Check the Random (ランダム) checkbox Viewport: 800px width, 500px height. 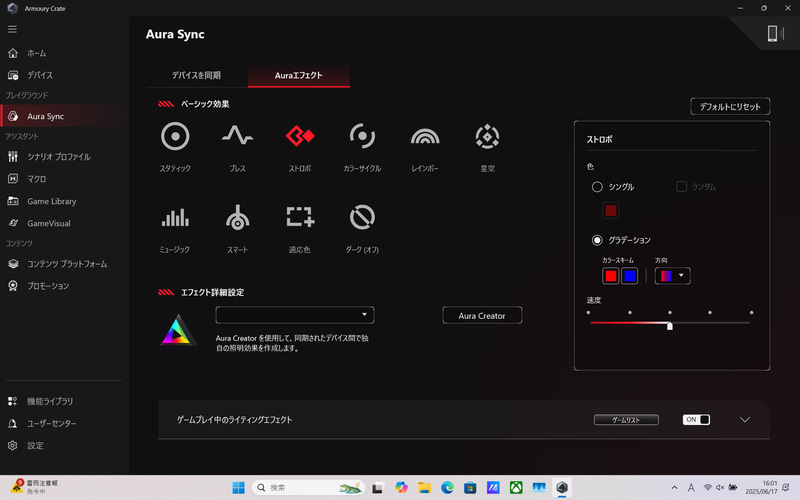[x=681, y=187]
